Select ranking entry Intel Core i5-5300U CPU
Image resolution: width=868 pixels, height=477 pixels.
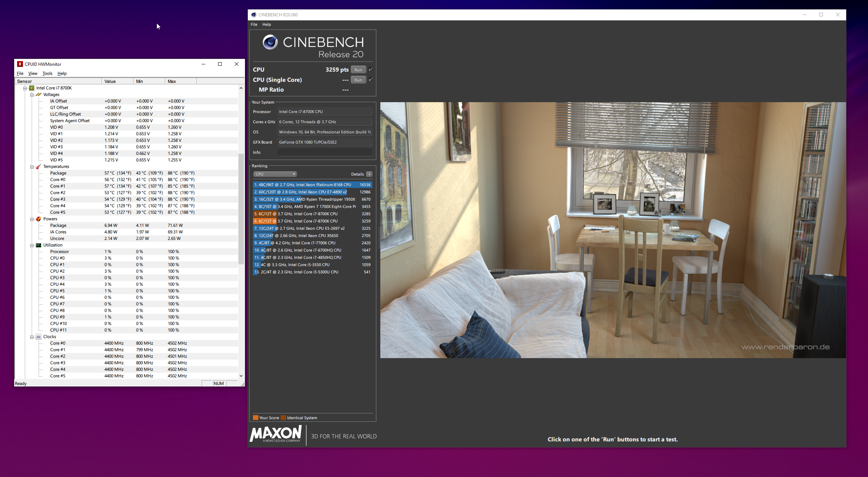click(312, 272)
